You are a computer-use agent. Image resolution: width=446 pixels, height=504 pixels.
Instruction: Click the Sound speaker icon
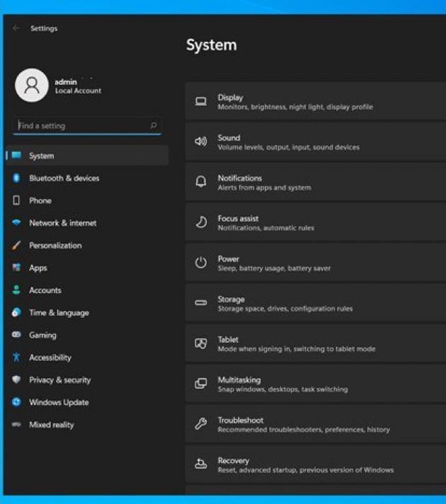click(x=201, y=141)
